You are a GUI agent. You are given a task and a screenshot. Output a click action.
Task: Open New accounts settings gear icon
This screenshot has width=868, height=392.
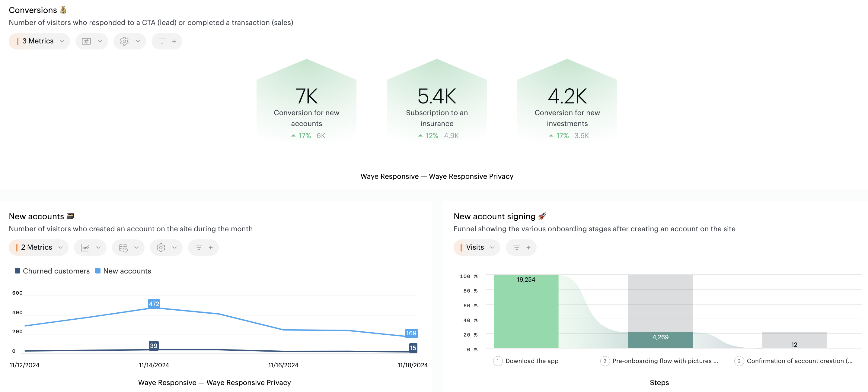pyautogui.click(x=161, y=248)
